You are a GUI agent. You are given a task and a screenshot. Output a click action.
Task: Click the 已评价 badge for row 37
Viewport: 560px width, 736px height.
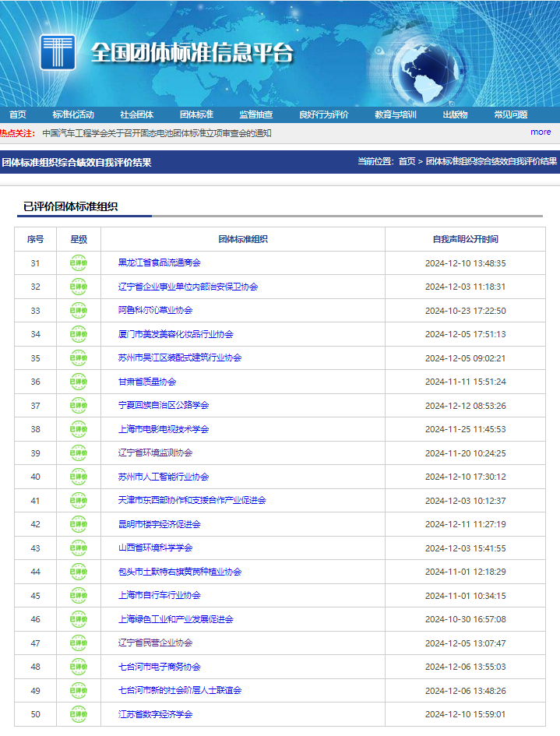point(79,406)
